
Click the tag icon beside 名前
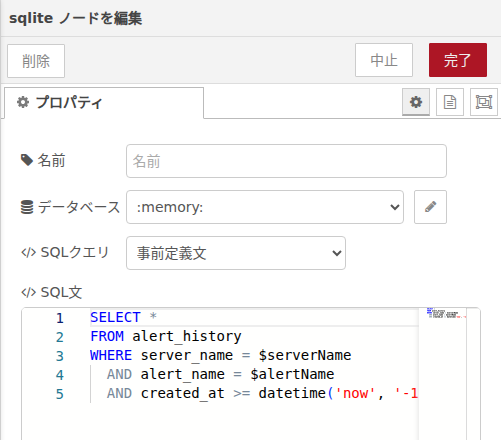click(27, 160)
